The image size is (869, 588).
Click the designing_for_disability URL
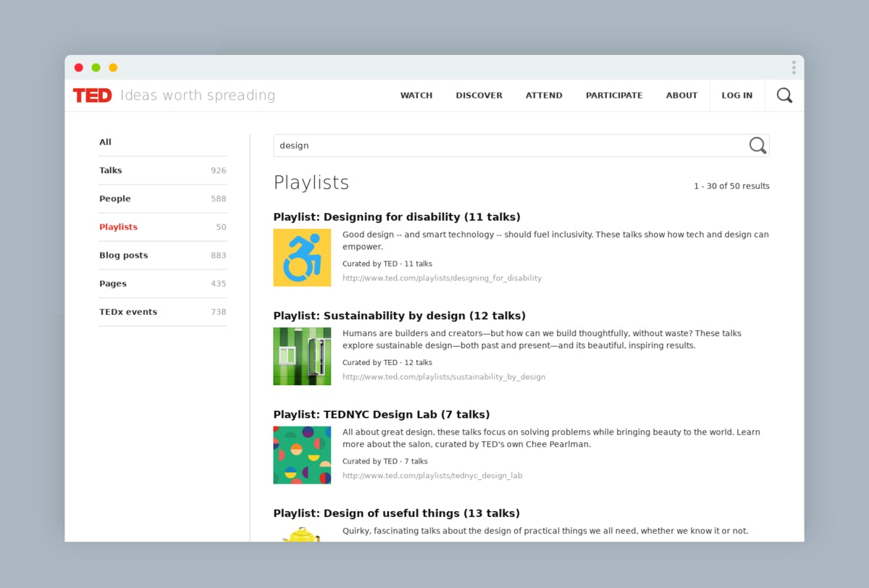point(442,278)
